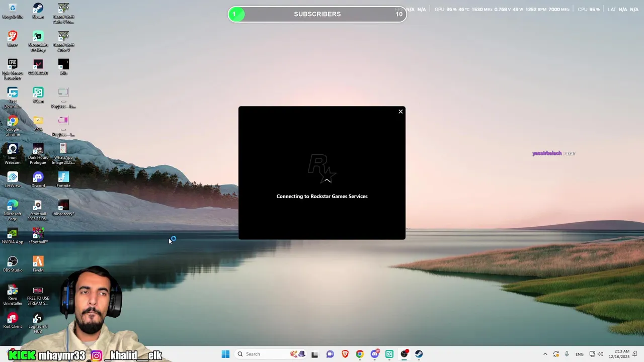This screenshot has height=362, width=644.
Task: Open Discord from the taskbar
Action: [x=374, y=354]
